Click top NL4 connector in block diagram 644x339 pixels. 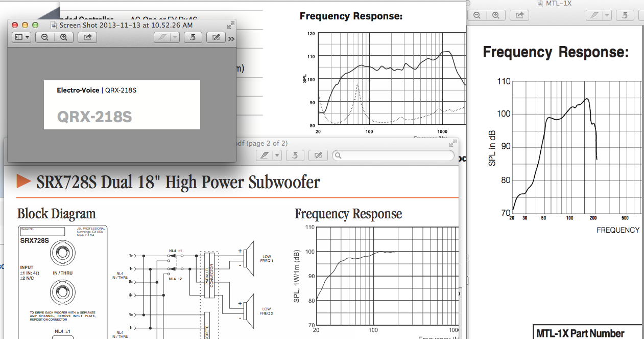click(63, 254)
